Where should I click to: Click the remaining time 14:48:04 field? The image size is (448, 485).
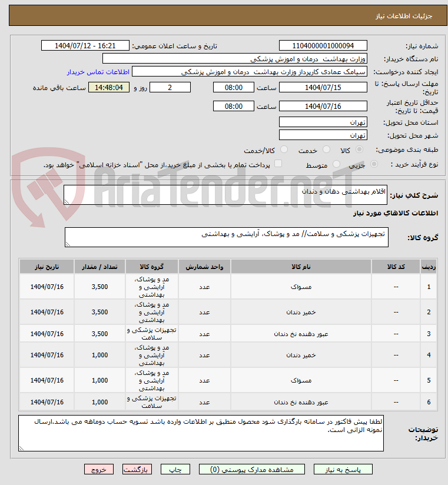pos(109,87)
